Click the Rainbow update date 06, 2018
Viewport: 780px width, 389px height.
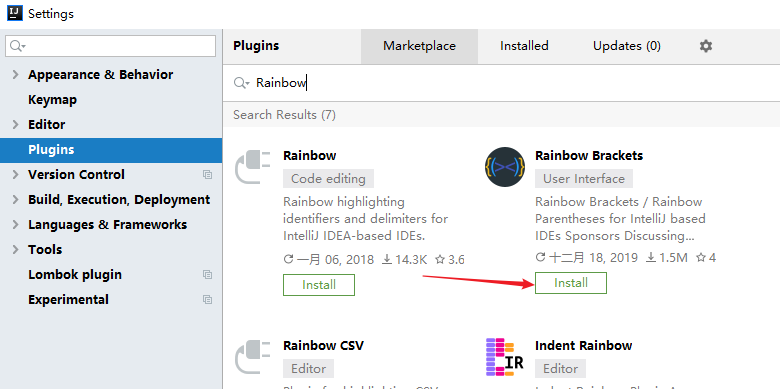[x=328, y=260]
